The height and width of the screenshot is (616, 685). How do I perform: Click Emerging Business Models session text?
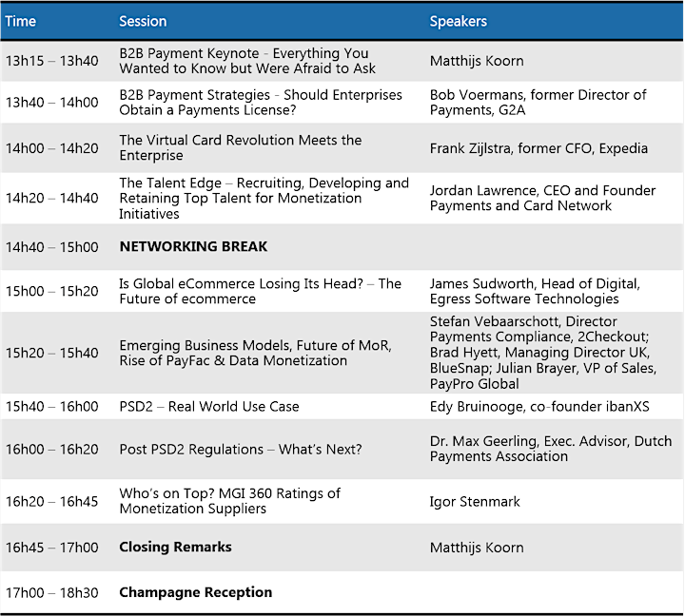pyautogui.click(x=255, y=353)
